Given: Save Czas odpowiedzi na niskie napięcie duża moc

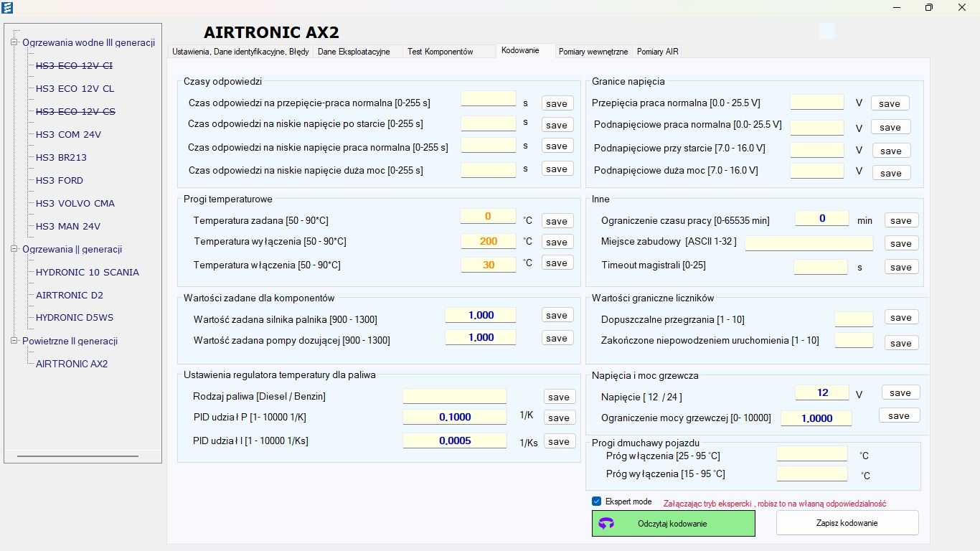Looking at the screenshot, I should [557, 169].
